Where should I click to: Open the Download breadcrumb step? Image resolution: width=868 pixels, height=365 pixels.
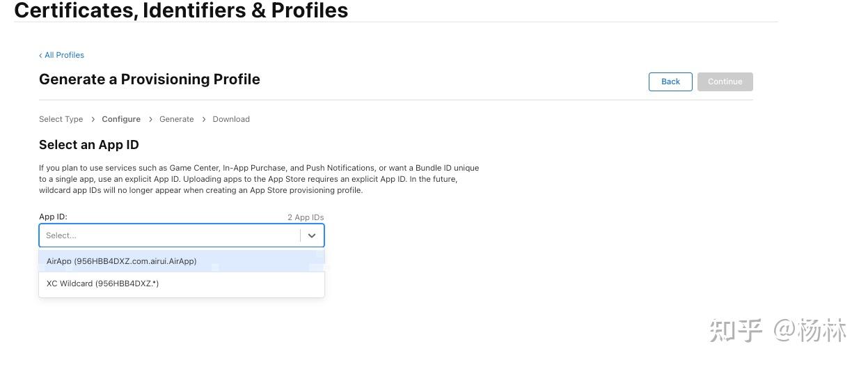[x=231, y=119]
